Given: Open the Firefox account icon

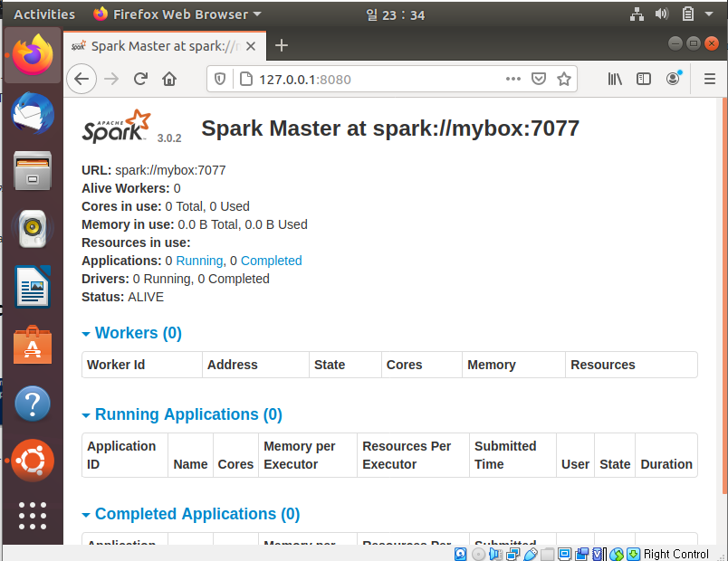Looking at the screenshot, I should 673,78.
